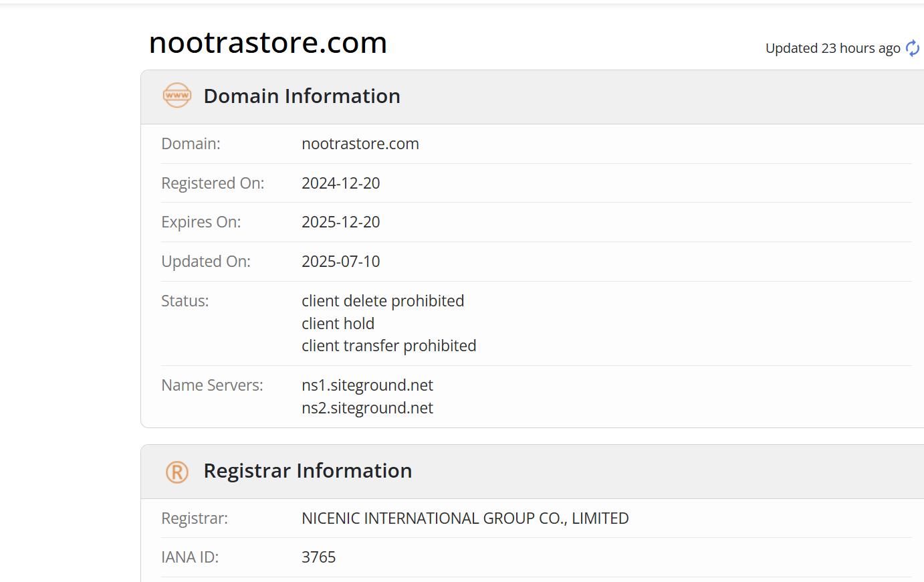Click the NICENIC INTERNATIONAL GROUP registrar name
This screenshot has width=924, height=582.
coord(465,518)
